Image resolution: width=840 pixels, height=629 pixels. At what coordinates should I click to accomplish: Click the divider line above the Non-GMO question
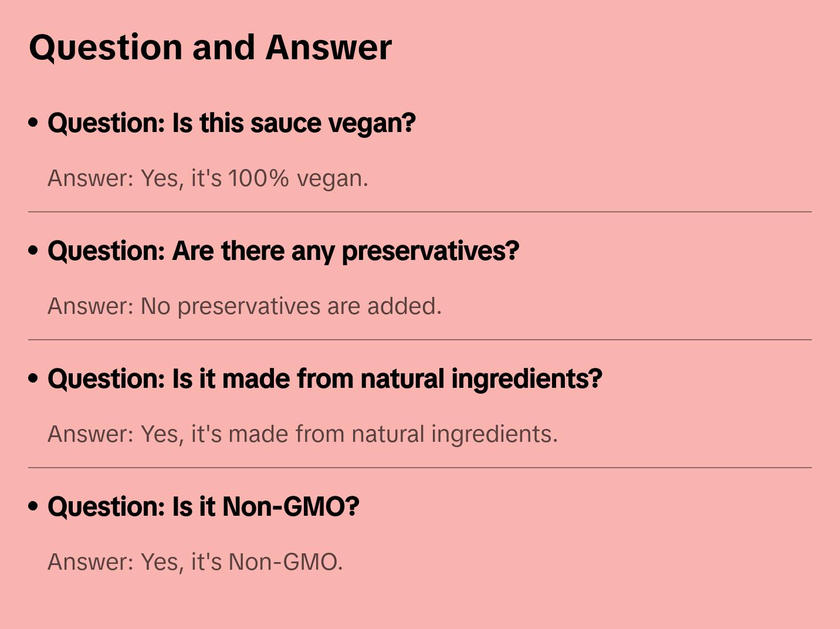coord(420,468)
